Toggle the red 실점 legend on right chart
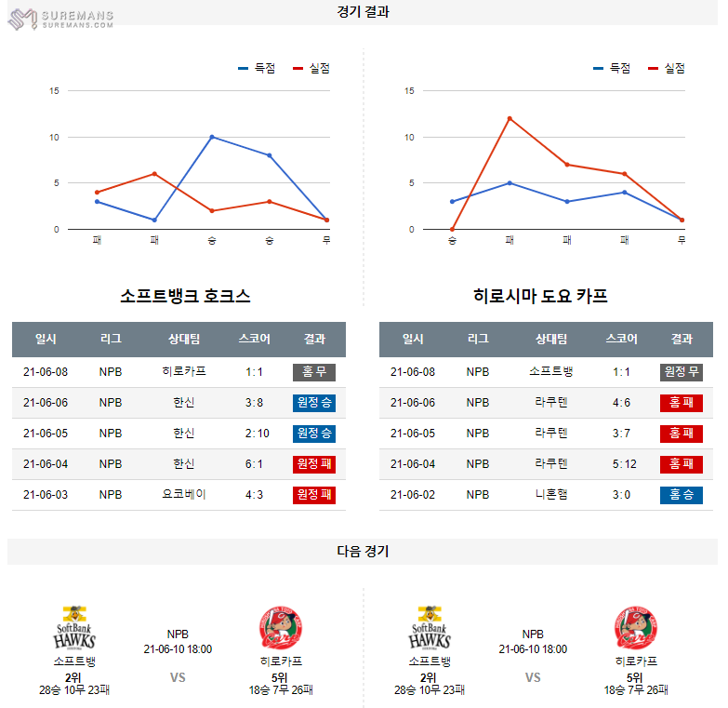Image resolution: width=728 pixels, height=708 pixels. pyautogui.click(x=667, y=68)
